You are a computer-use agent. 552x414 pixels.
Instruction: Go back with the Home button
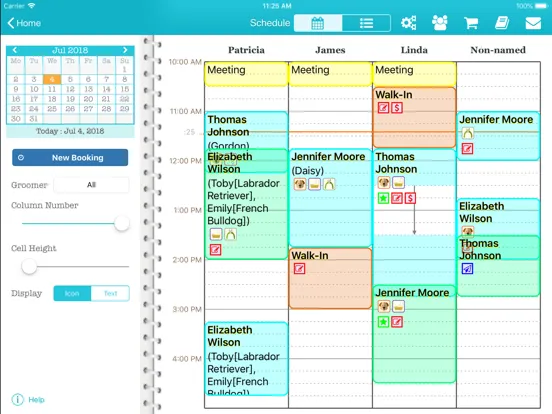coord(24,23)
